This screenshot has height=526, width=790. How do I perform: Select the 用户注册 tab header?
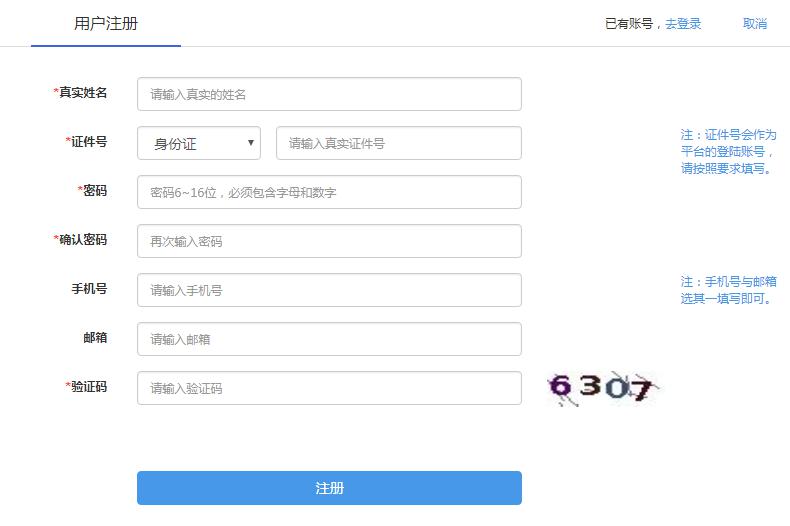(x=106, y=23)
